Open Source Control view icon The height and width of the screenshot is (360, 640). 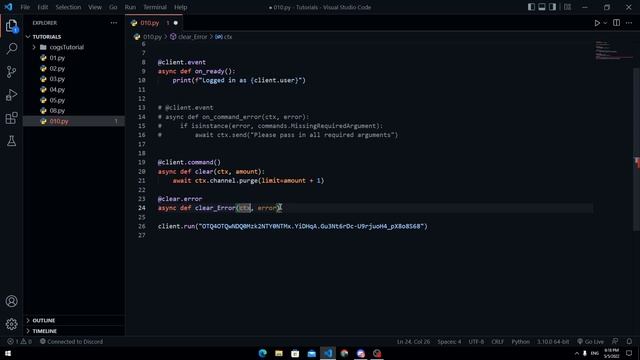[x=11, y=72]
